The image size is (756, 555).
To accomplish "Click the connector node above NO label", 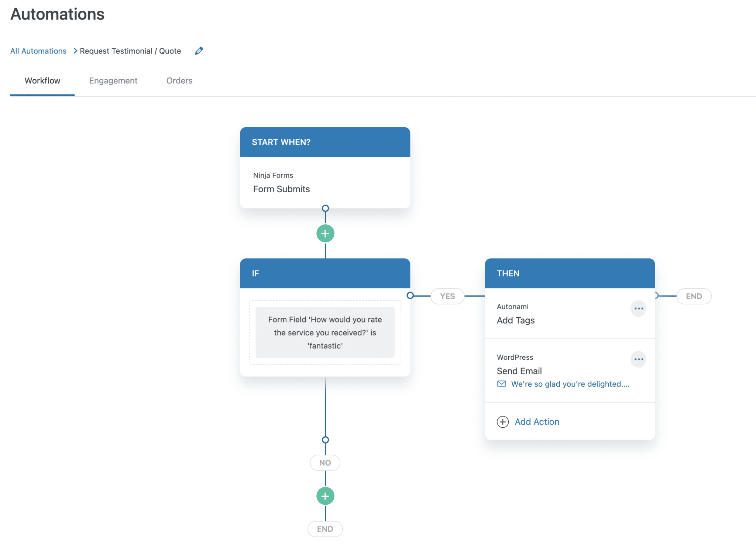I will coord(325,440).
